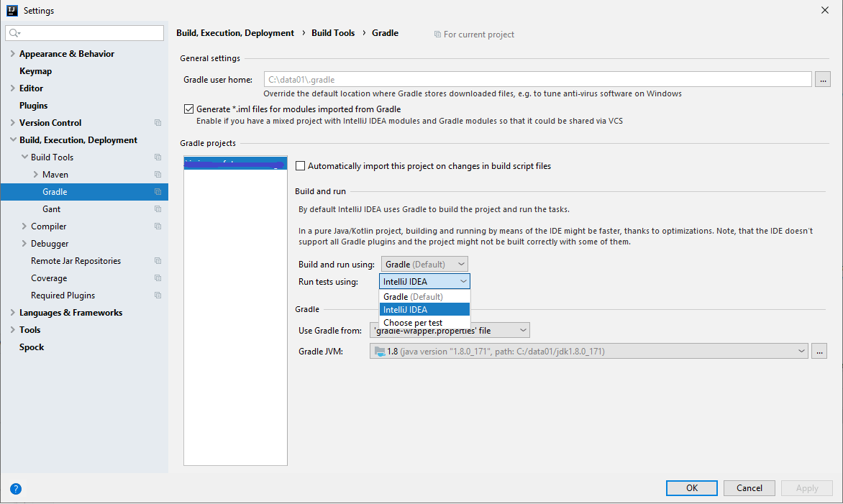The image size is (843, 504).
Task: Browse for Gradle user home directory
Action: coord(823,80)
